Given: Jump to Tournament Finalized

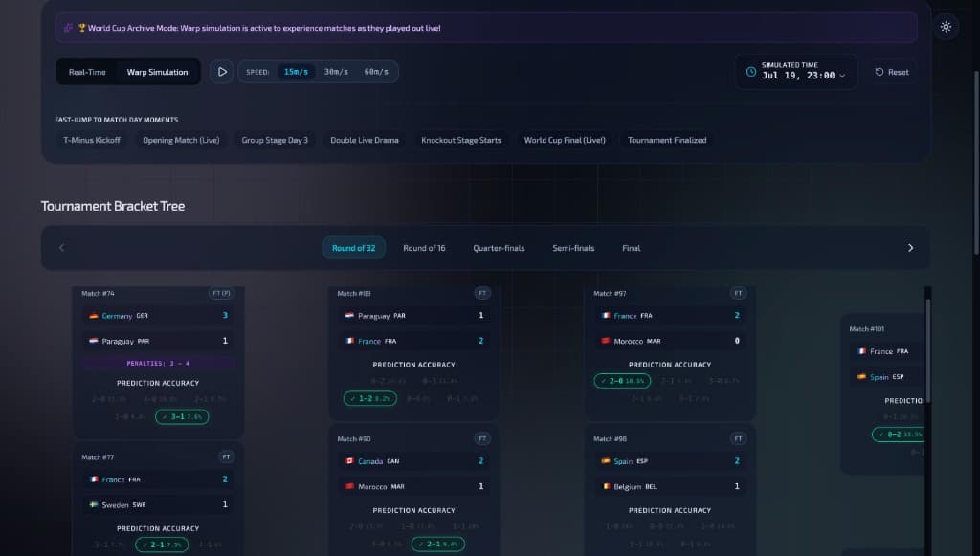Looking at the screenshot, I should pos(667,140).
